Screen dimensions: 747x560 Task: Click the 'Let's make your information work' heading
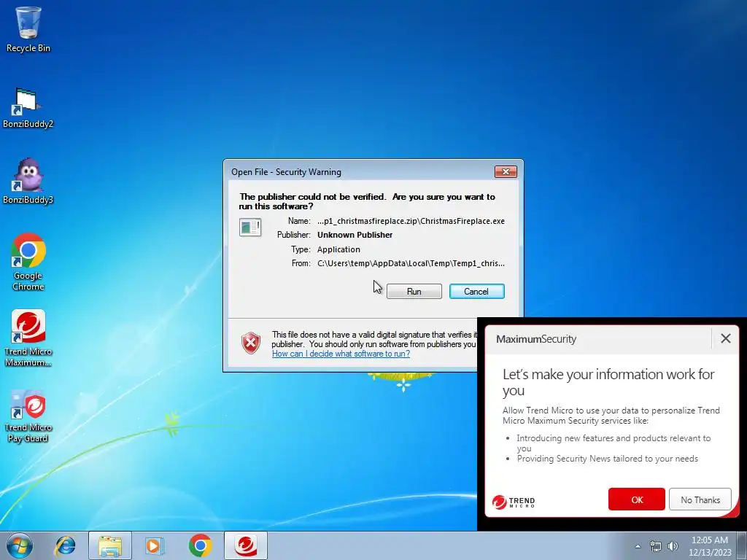pyautogui.click(x=608, y=382)
